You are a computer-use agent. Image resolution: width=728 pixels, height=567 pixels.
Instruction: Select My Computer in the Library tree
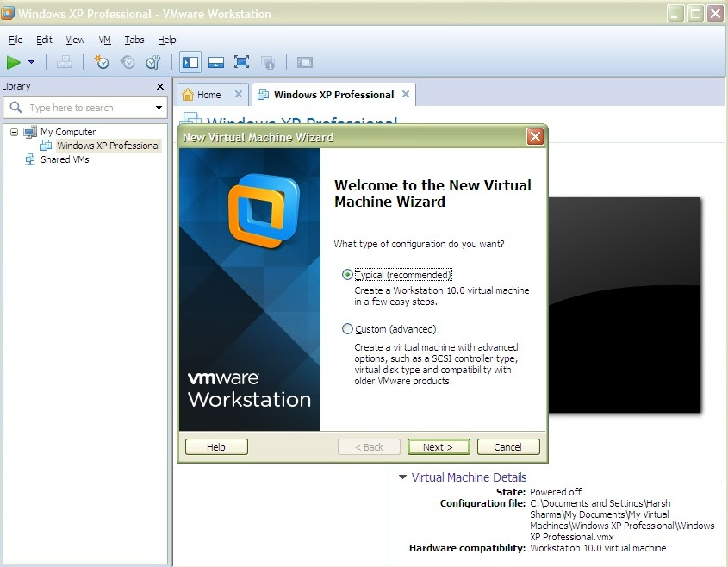[x=68, y=132]
